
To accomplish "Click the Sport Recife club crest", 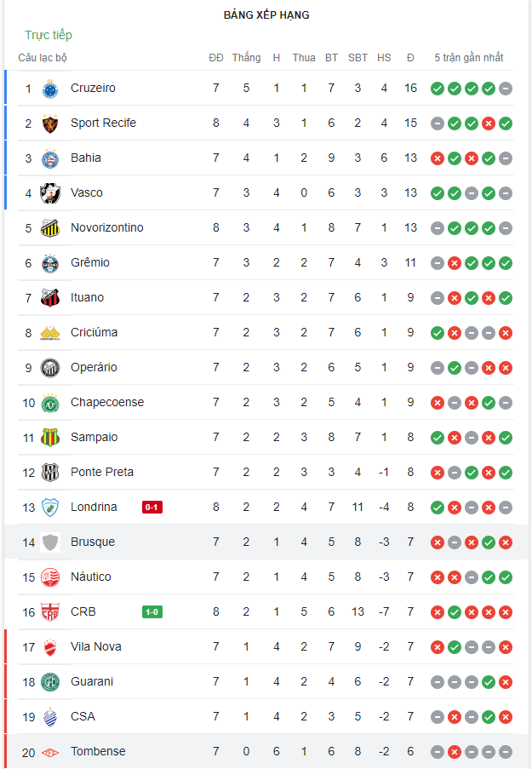I will click(x=50, y=123).
